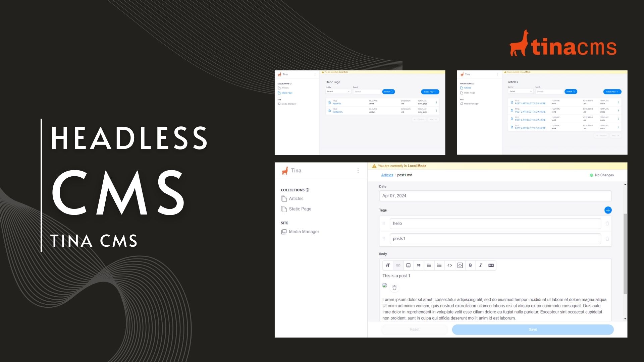Image resolution: width=644 pixels, height=362 pixels.
Task: Select the italic formatting icon
Action: (x=481, y=265)
